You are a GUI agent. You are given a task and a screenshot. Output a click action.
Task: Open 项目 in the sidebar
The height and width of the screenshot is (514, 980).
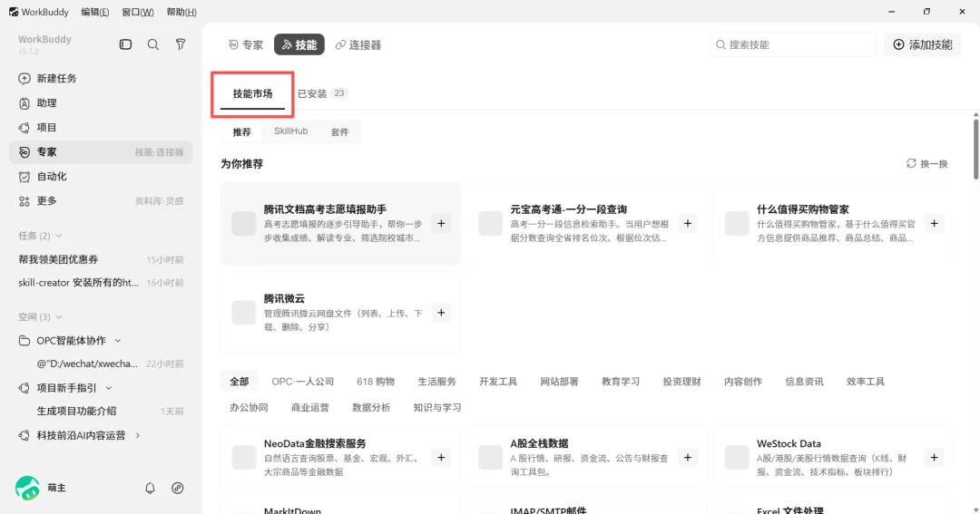101,128
